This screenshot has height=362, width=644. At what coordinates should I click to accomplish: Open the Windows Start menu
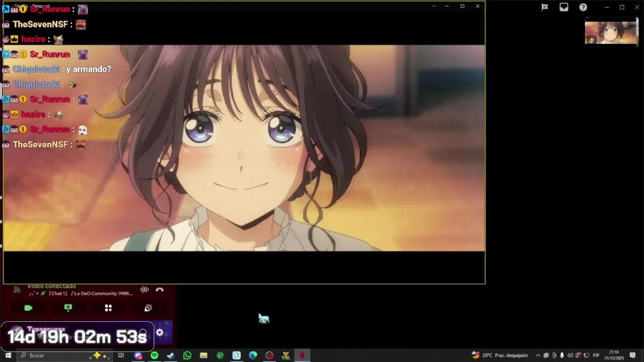click(x=8, y=355)
